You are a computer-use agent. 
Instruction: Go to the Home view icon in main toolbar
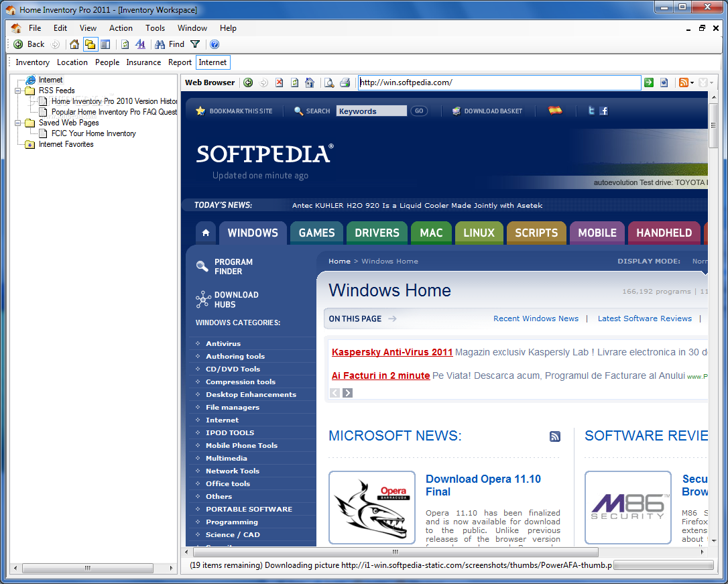coord(74,44)
